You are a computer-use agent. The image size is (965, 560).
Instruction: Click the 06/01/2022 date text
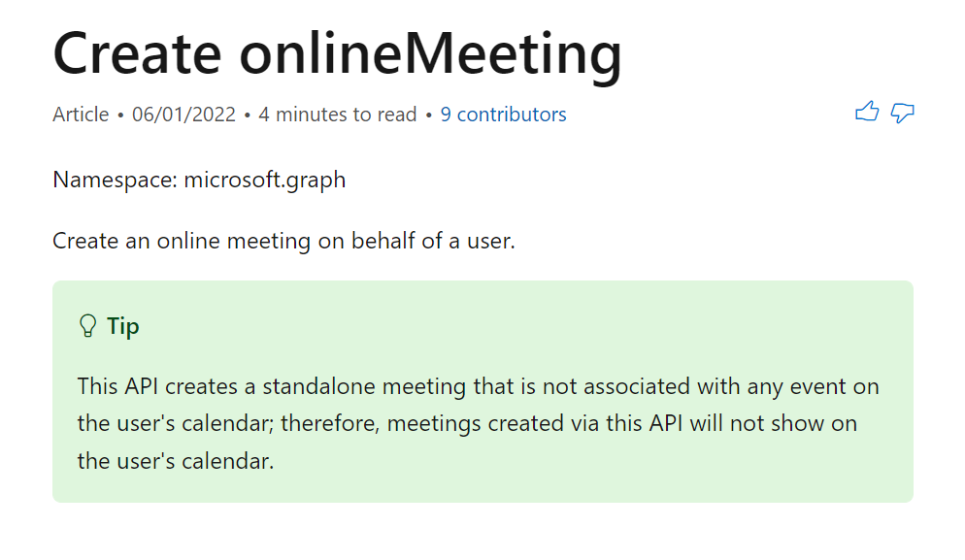183,114
